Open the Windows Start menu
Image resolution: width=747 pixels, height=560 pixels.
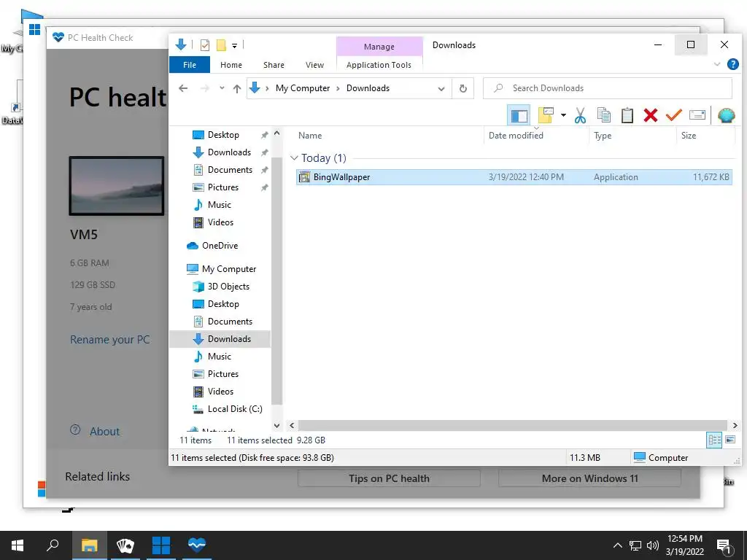[18, 545]
